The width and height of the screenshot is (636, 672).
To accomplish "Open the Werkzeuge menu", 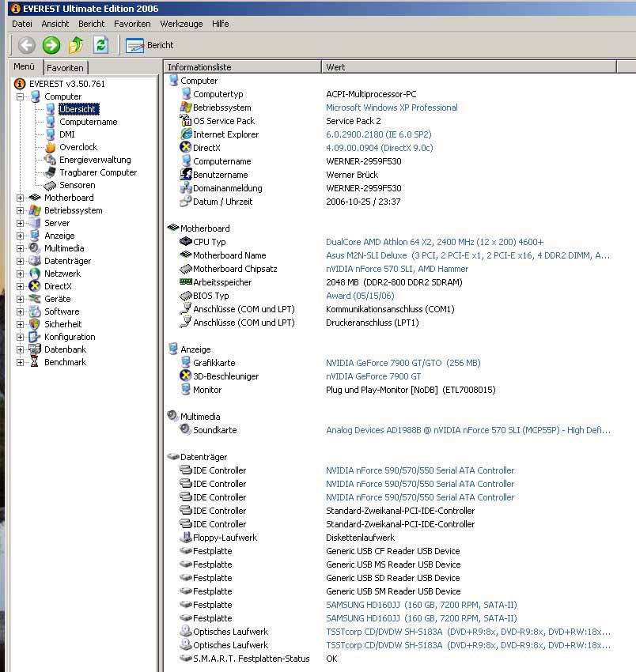I will point(181,24).
